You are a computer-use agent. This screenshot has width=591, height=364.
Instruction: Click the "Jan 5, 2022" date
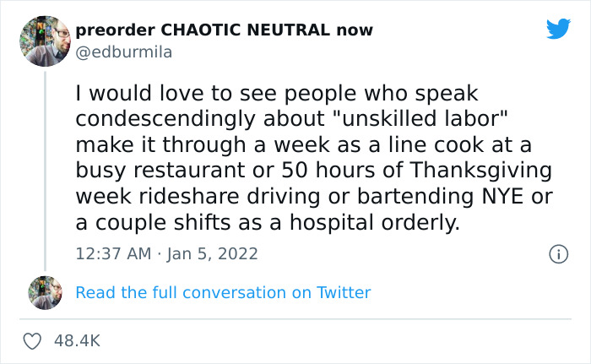[215, 253]
